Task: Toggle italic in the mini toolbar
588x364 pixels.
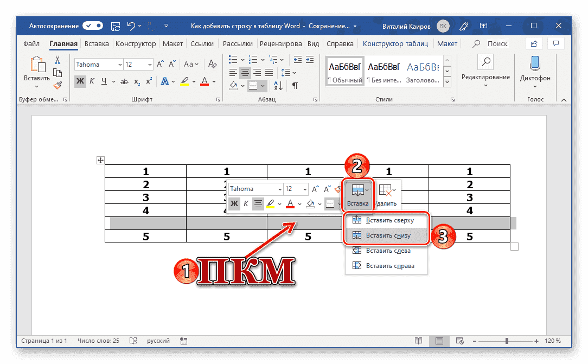Action: click(x=245, y=203)
